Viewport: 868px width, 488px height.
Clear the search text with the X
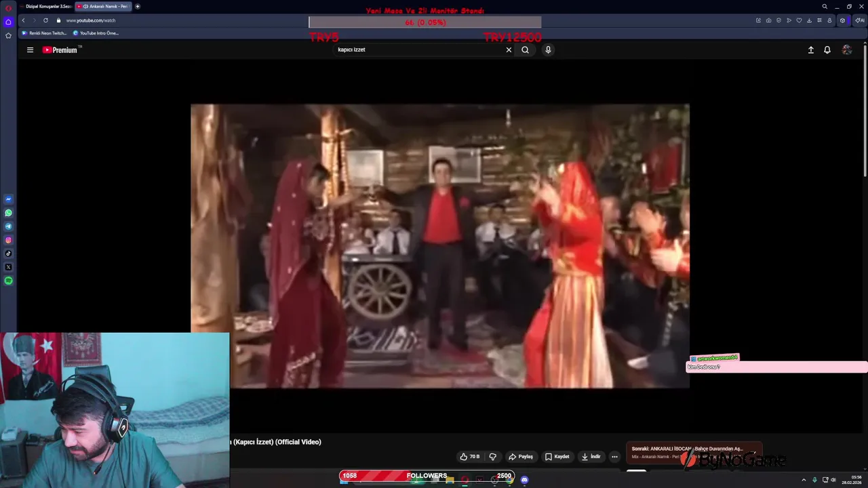(x=509, y=49)
